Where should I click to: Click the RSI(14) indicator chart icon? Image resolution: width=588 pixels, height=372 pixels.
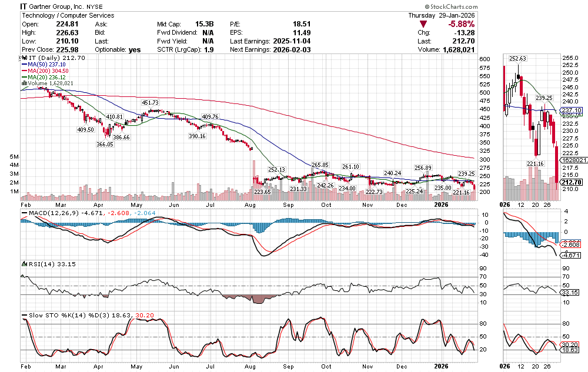click(x=24, y=264)
